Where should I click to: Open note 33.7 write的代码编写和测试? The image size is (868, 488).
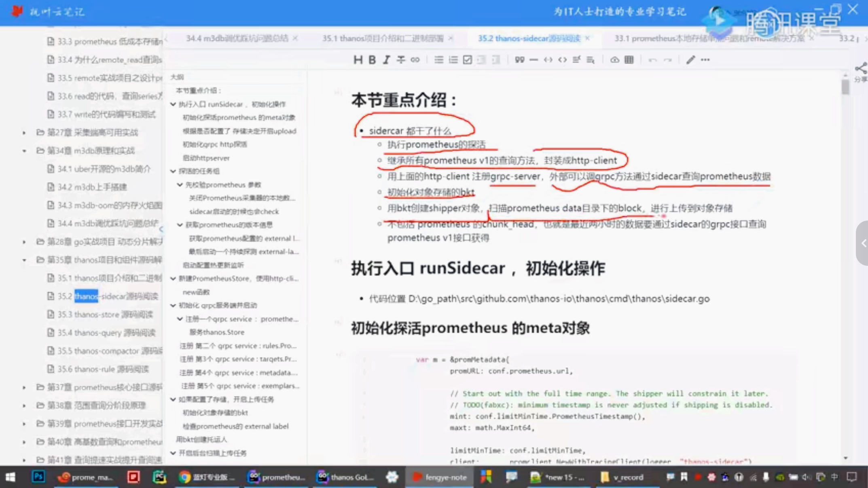[106, 115]
